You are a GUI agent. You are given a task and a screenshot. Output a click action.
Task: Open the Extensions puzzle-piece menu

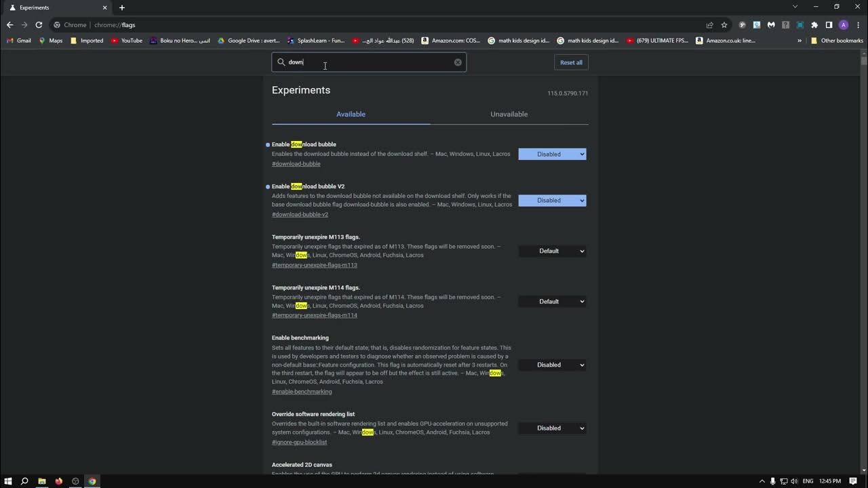coord(814,25)
